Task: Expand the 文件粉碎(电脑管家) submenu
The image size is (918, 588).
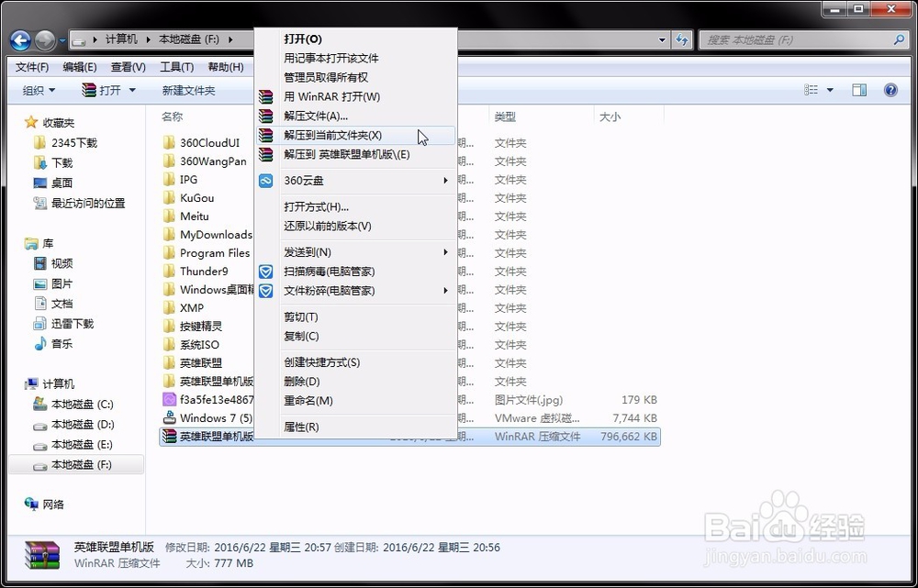Action: pos(445,291)
